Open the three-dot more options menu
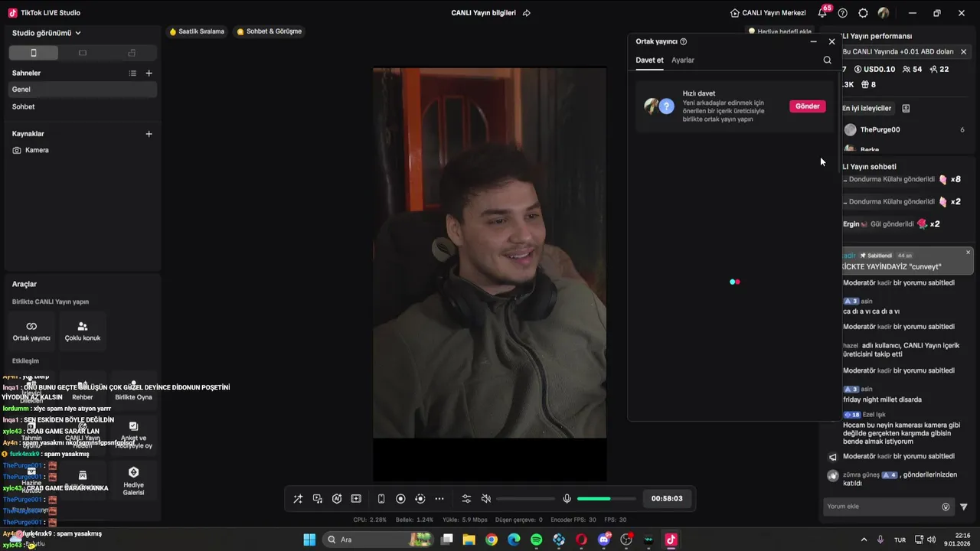980x551 pixels. [439, 499]
